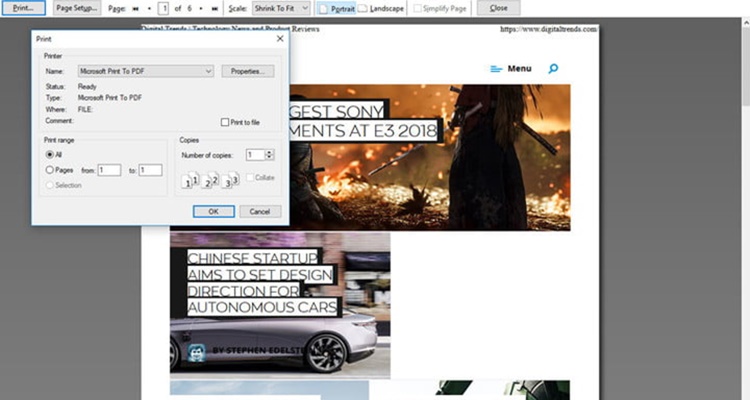Switch to Landscape orientation
The height and width of the screenshot is (400, 750).
tap(381, 8)
